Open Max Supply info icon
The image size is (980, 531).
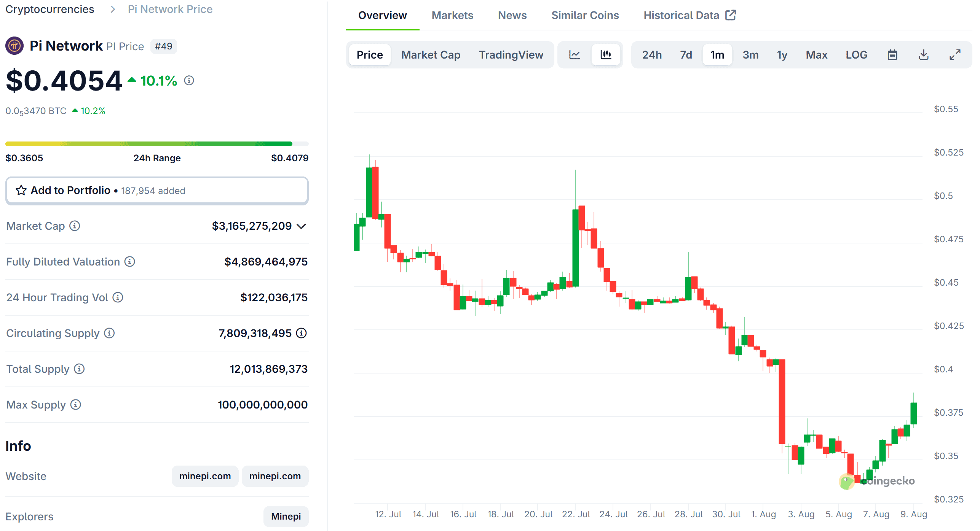[x=76, y=405]
